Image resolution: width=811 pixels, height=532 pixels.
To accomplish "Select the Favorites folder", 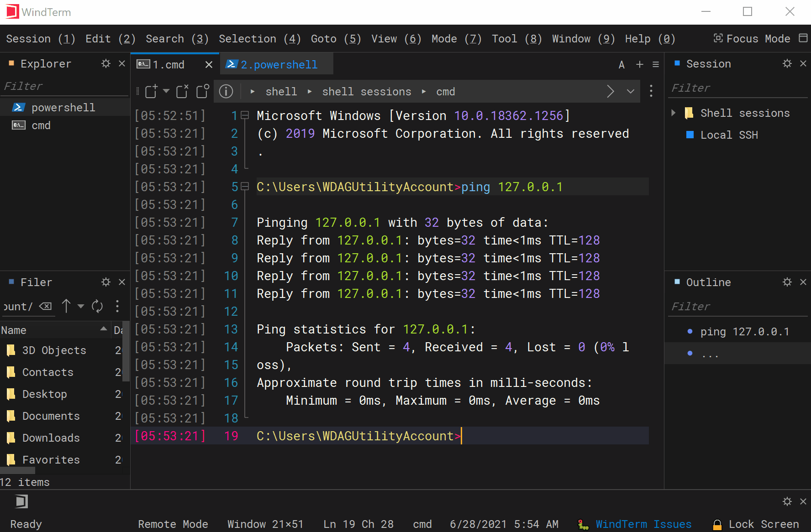I will tap(62, 459).
